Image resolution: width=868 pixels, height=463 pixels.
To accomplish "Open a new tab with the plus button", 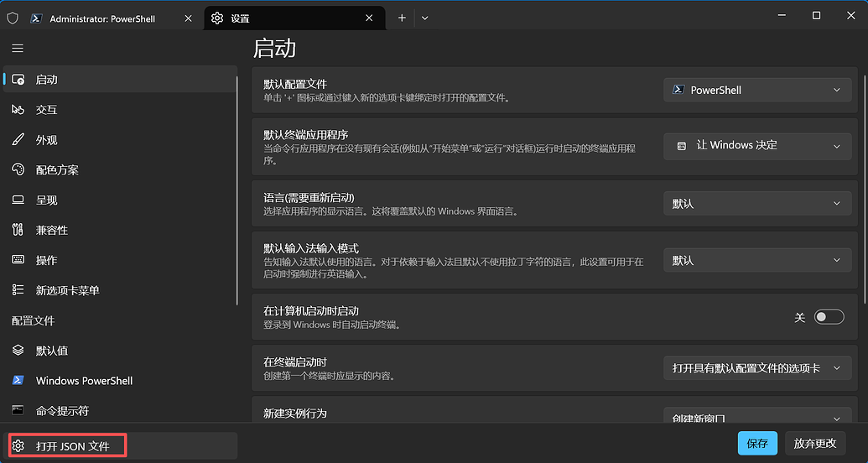I will tap(402, 18).
